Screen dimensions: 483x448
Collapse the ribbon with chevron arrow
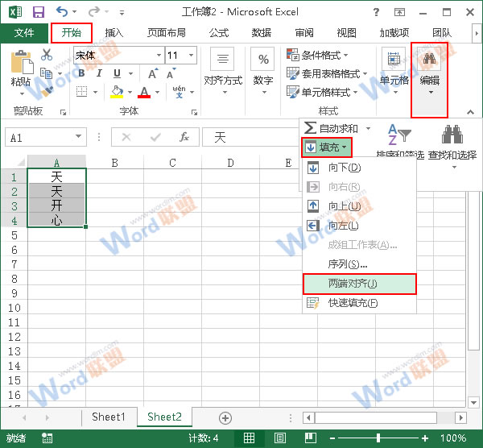(470, 112)
